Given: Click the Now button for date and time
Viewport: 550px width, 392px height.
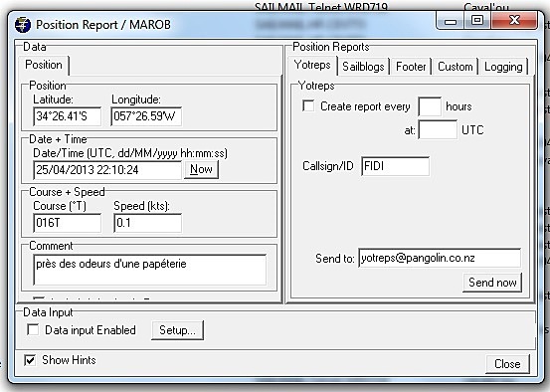Looking at the screenshot, I should pos(201,169).
